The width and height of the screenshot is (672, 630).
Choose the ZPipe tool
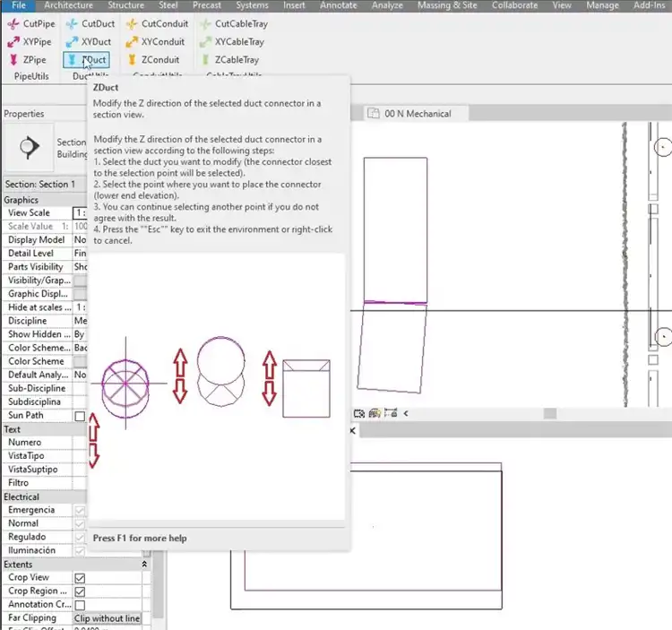(27, 60)
